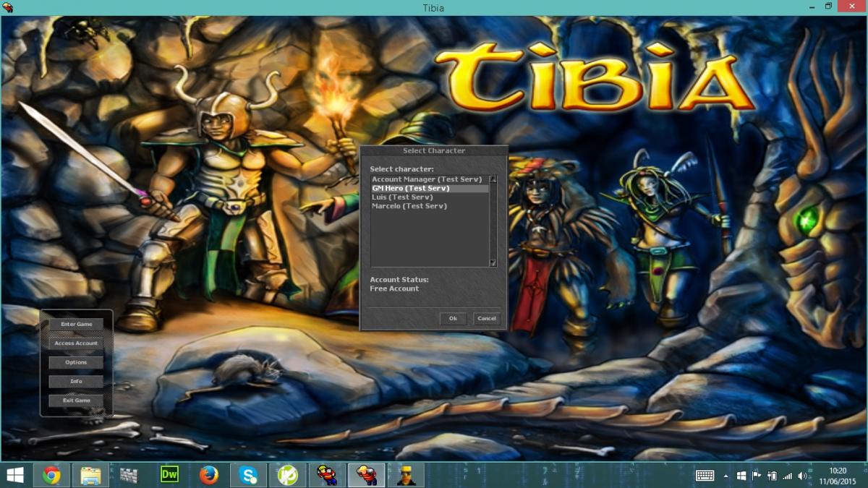868x488 pixels.
Task: Open the yellow-hat character taskbar app
Action: click(406, 475)
